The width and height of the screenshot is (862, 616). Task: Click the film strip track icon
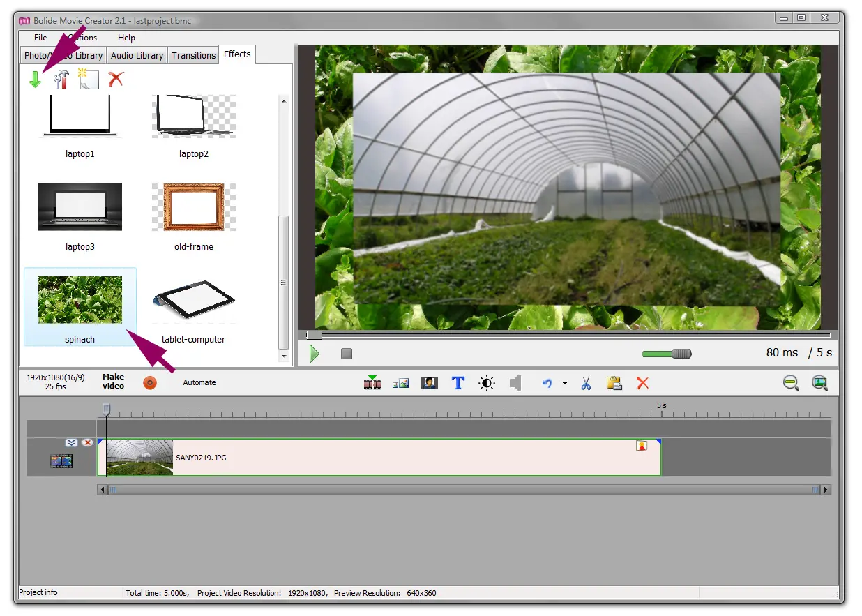click(61, 460)
